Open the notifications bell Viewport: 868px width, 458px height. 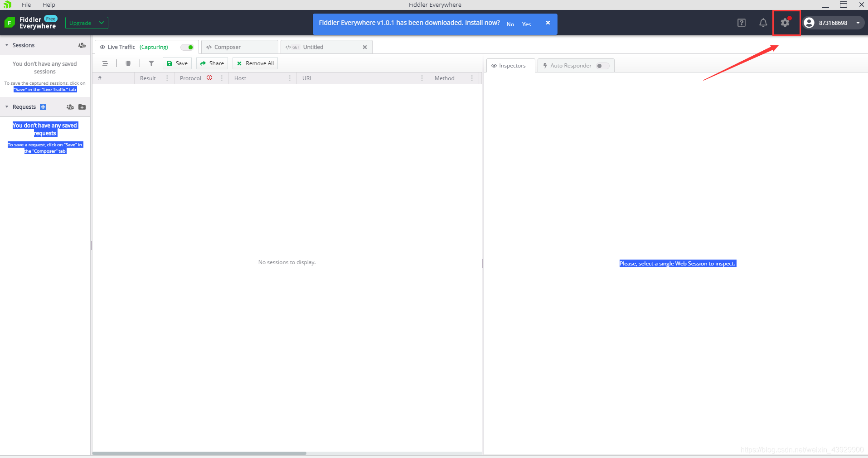(x=763, y=23)
